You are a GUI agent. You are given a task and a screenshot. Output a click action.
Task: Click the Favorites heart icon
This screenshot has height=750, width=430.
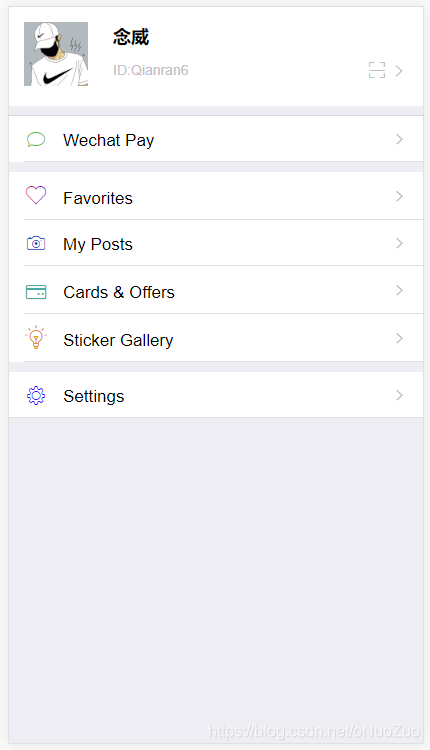(36, 195)
